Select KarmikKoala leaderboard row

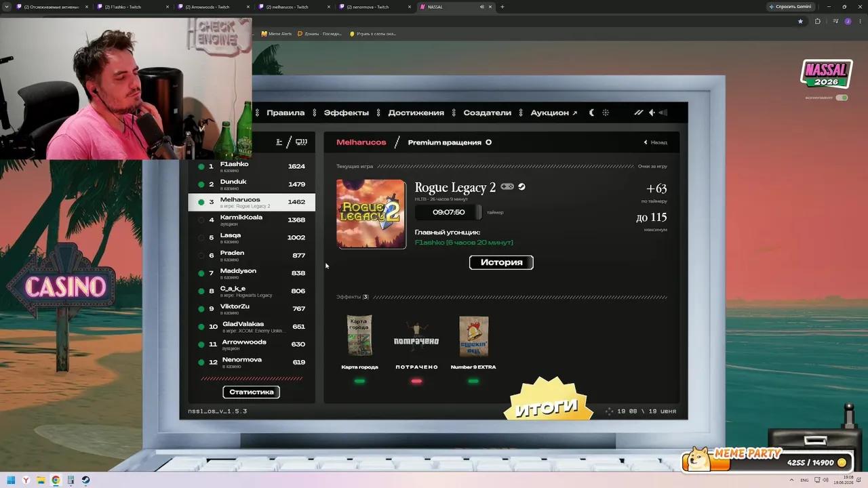[x=252, y=220]
